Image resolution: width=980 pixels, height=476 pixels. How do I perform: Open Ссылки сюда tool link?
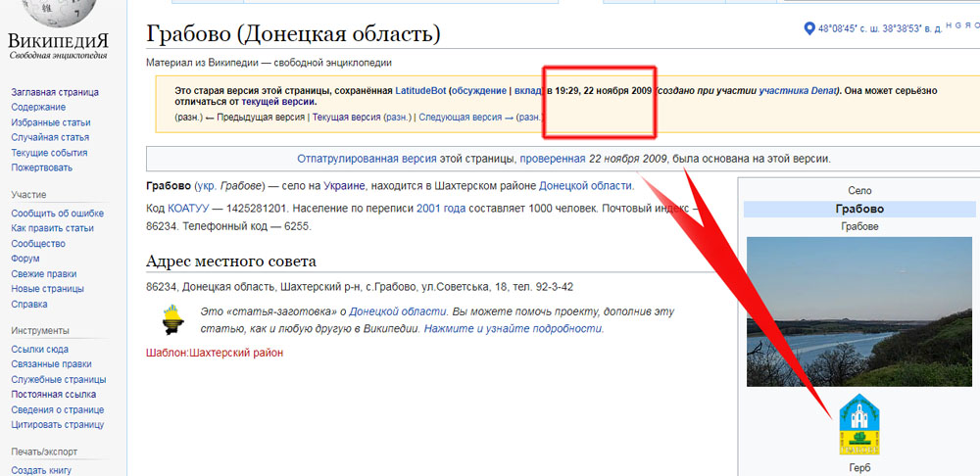pyautogui.click(x=40, y=350)
